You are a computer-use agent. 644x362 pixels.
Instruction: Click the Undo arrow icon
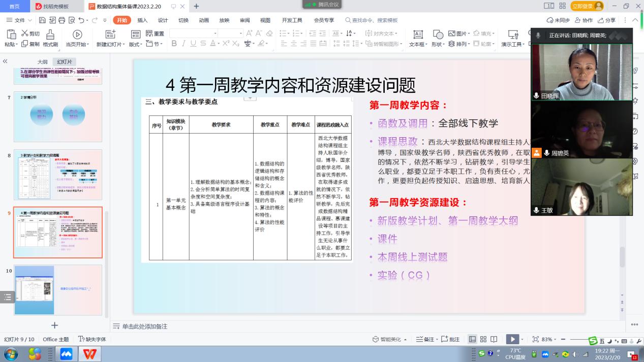81,20
